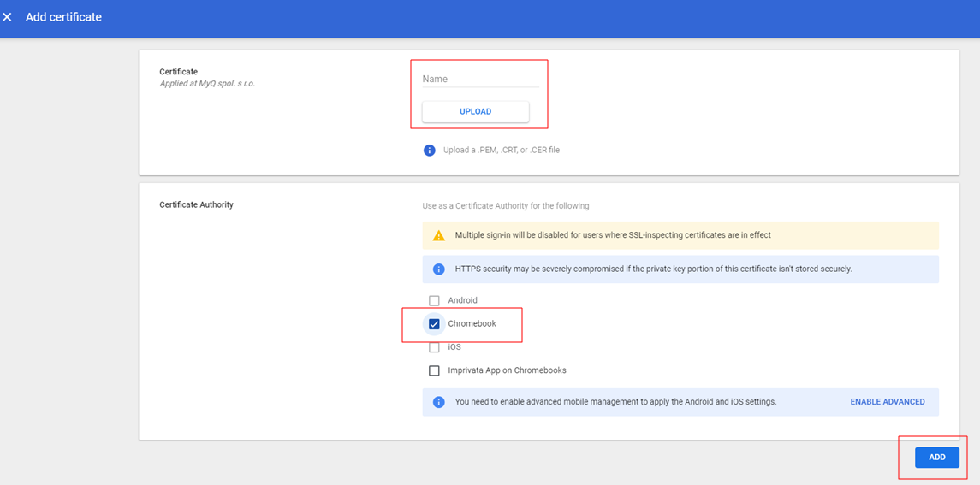Click the blue ADD button
The width and height of the screenshot is (980, 485).
tap(936, 458)
